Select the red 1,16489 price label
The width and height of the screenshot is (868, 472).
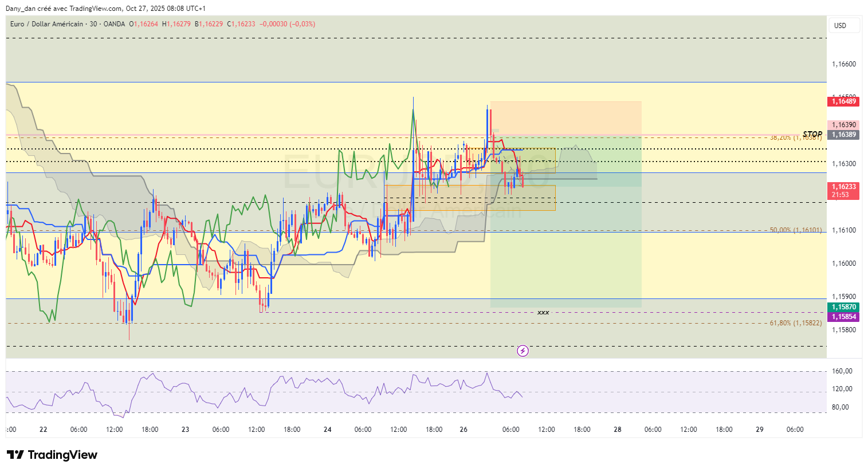tap(843, 101)
